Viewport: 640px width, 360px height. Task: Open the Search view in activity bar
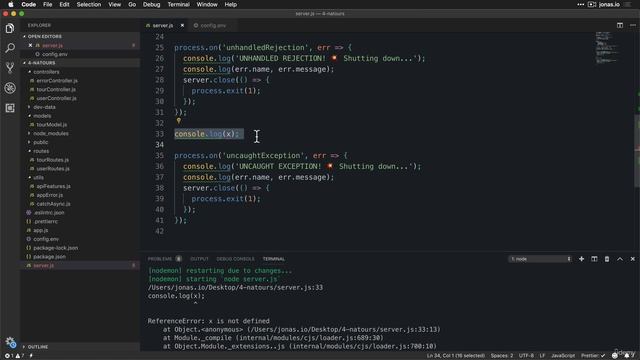click(x=10, y=48)
